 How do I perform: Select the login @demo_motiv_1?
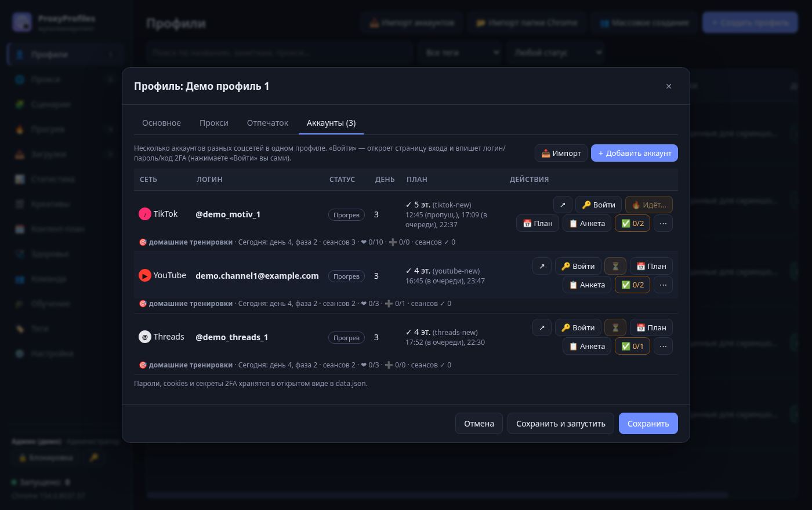[228, 214]
